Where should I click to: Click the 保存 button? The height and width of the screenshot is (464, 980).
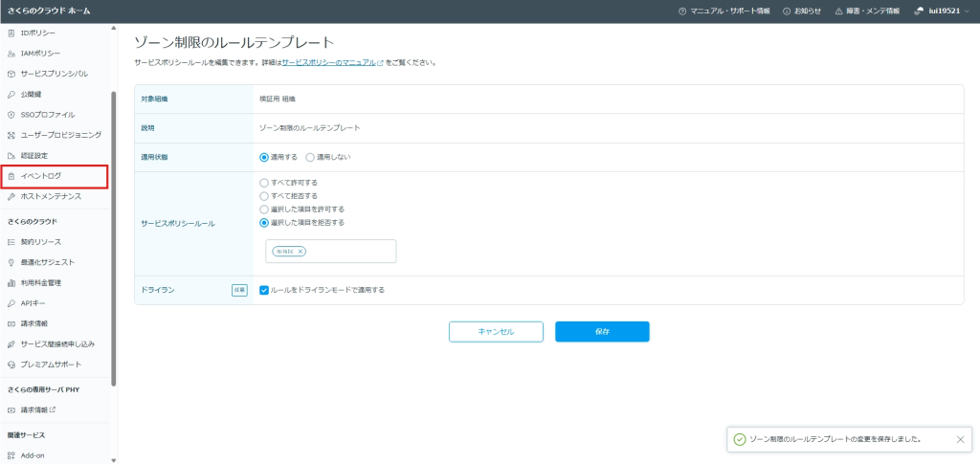[602, 332]
